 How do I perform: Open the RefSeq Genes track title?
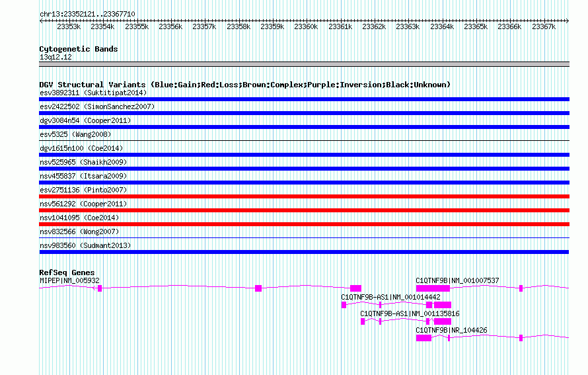tap(67, 272)
